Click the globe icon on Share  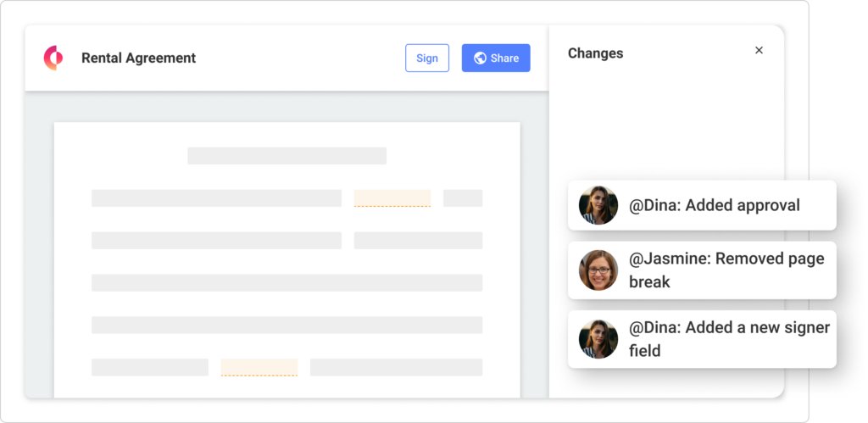[480, 58]
